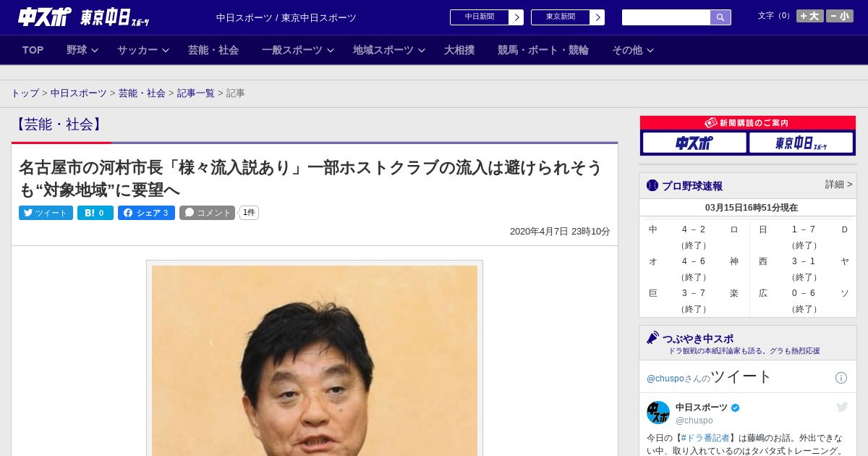Focus the site search input field
The height and width of the screenshot is (456, 868).
tap(666, 17)
